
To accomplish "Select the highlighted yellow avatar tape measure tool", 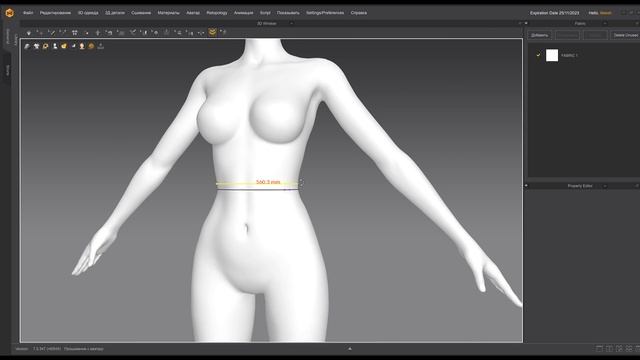I will click(212, 32).
